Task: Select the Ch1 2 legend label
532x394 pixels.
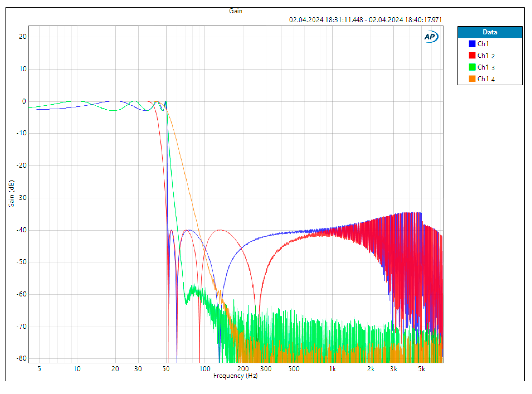Action: pyautogui.click(x=486, y=56)
